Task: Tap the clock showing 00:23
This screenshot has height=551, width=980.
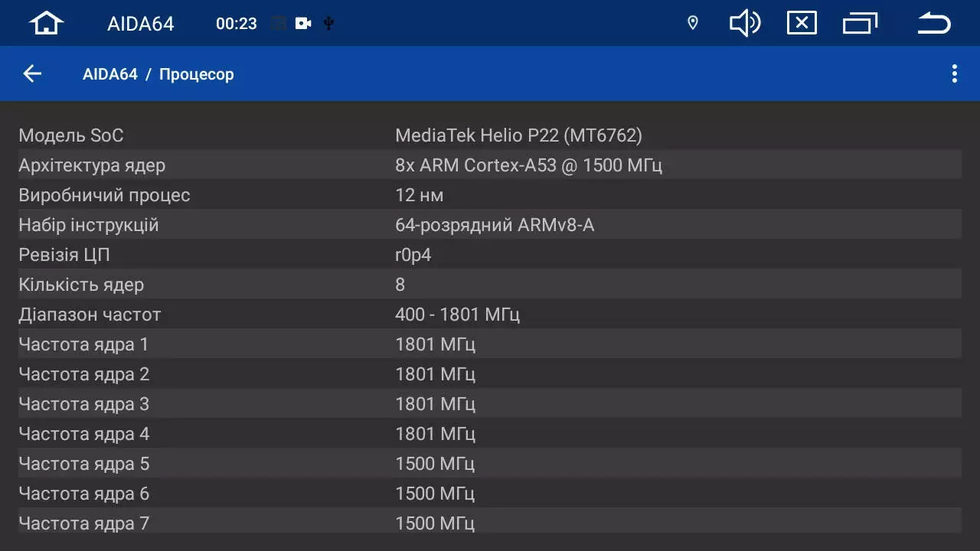Action: 236,24
